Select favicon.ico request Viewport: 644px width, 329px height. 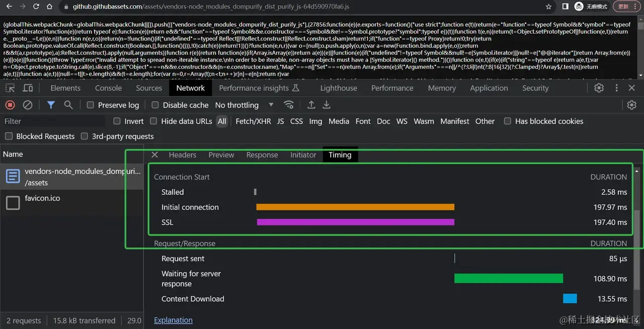pos(42,198)
